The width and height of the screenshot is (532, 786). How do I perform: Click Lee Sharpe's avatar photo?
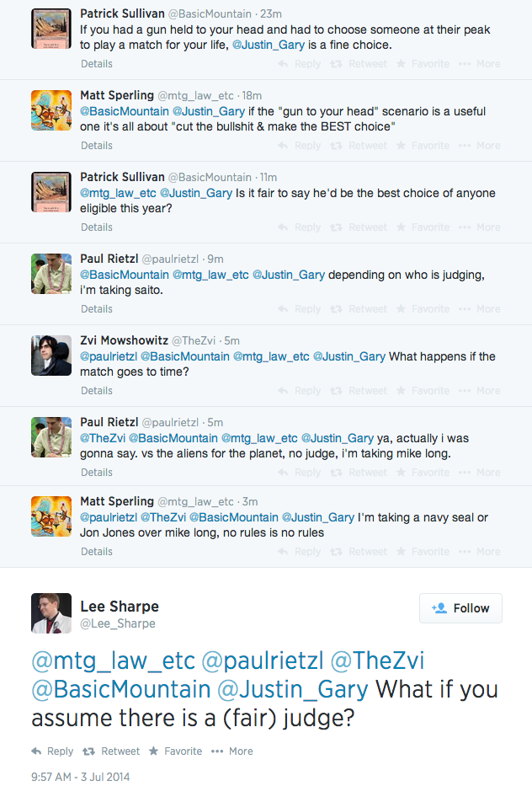tap(51, 613)
